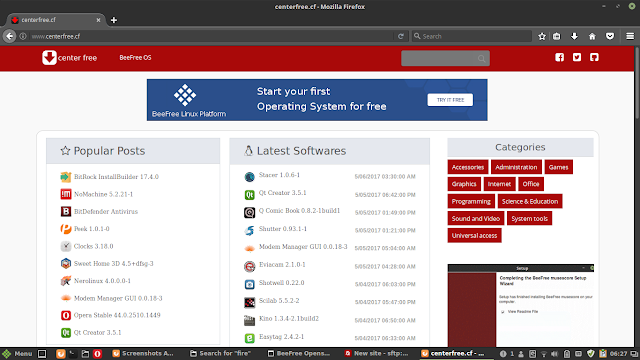
Task: Open the Q Comic Book 0.8.2-1build1 link
Action: (299, 211)
